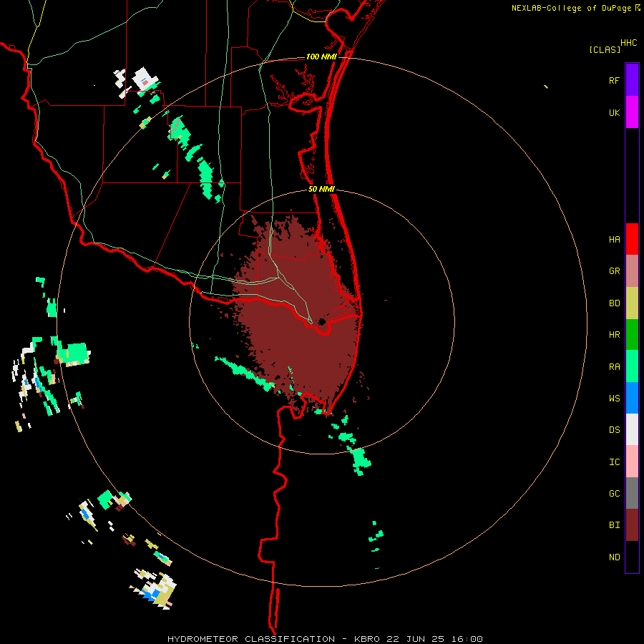The width and height of the screenshot is (644, 644).
Task: Select the white DS swatch
Action: (632, 429)
